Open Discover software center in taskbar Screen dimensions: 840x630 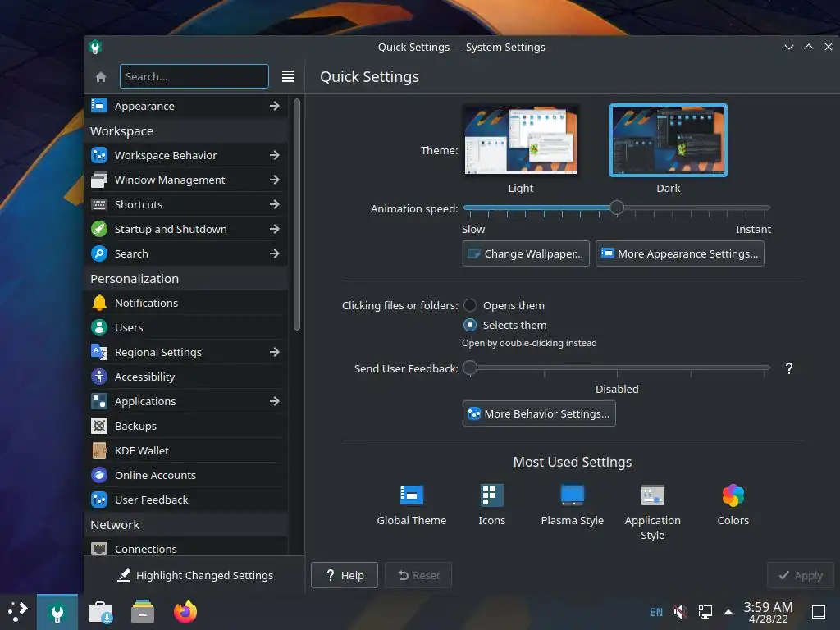(x=100, y=612)
